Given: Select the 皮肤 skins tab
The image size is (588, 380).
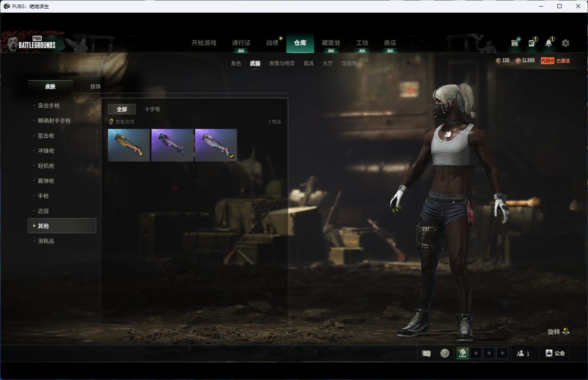Looking at the screenshot, I should (50, 86).
